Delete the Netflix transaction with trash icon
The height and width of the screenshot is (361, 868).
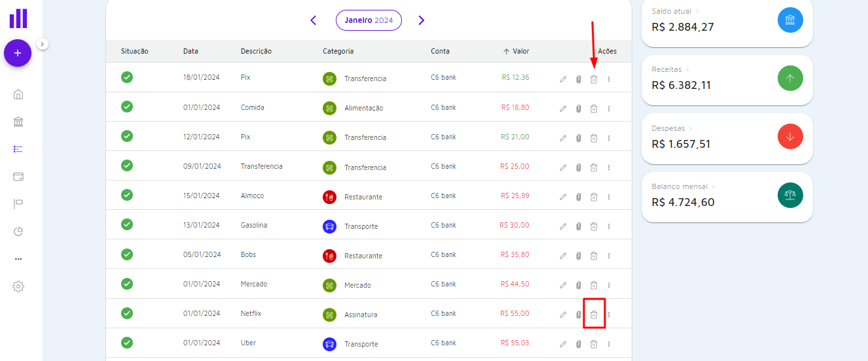click(x=594, y=315)
